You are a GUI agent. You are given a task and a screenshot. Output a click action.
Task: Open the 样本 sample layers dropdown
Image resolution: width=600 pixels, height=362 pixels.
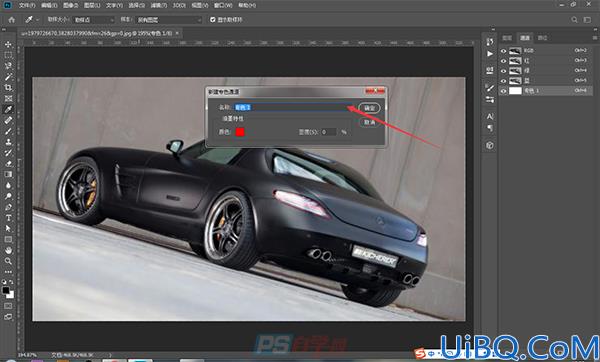click(168, 20)
